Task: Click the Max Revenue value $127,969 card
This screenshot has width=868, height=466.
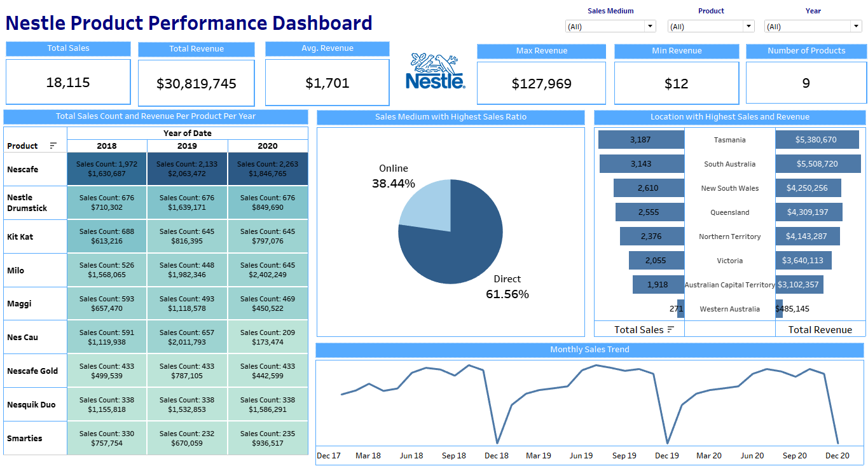Action: click(541, 83)
